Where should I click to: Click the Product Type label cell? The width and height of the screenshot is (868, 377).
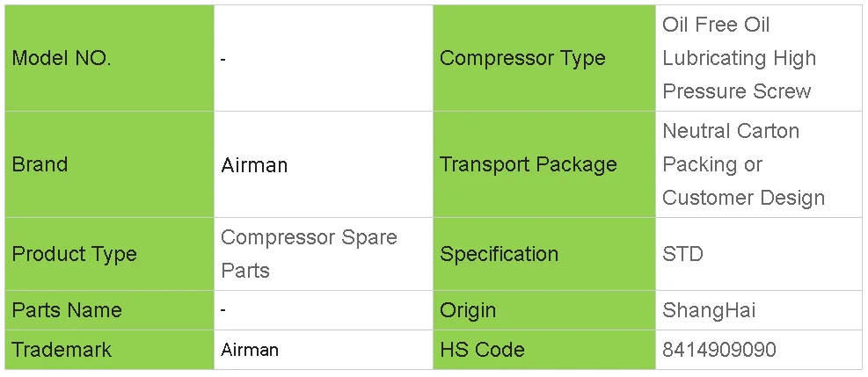(74, 254)
